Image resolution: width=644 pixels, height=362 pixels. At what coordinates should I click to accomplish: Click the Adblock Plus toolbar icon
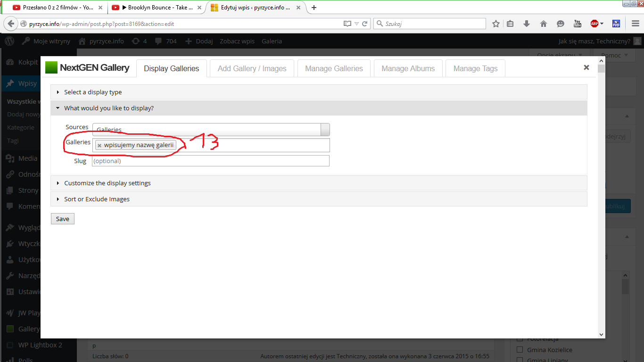click(594, 24)
